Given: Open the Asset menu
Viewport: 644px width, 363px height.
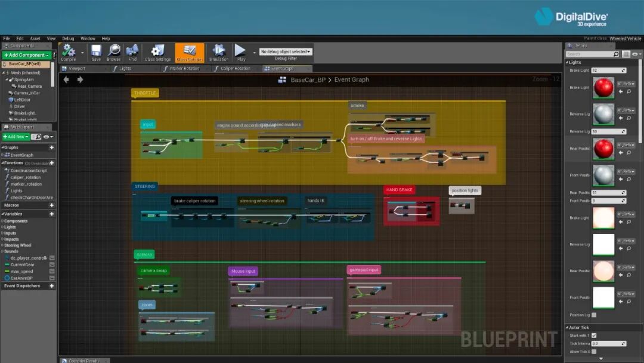Looking at the screenshot, I should click(35, 39).
